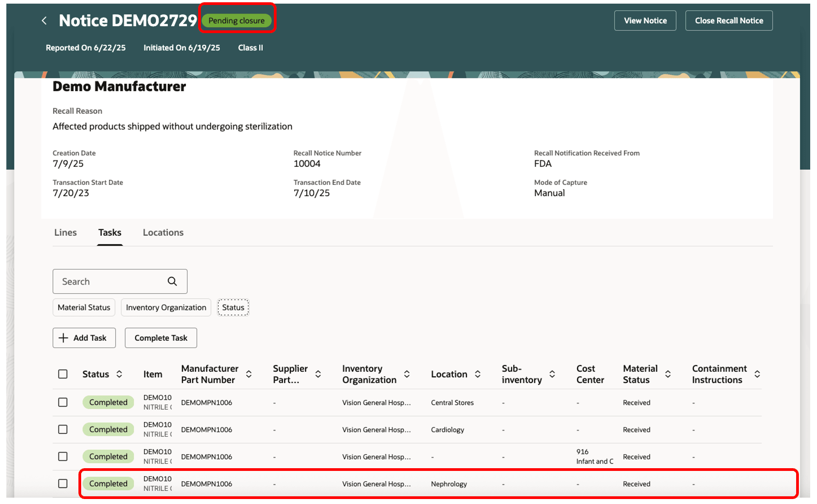
Task: Click the Completed badge in the Central Stores row
Action: 108,402
